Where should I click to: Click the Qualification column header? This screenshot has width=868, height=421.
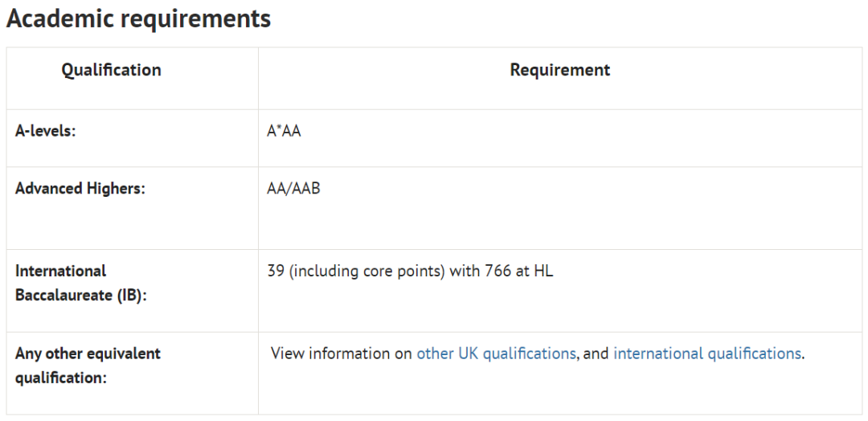(x=111, y=70)
